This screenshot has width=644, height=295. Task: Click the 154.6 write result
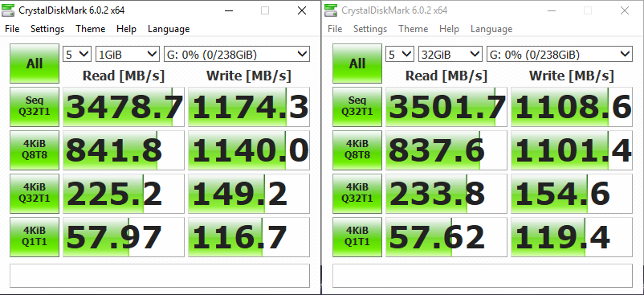tap(572, 194)
